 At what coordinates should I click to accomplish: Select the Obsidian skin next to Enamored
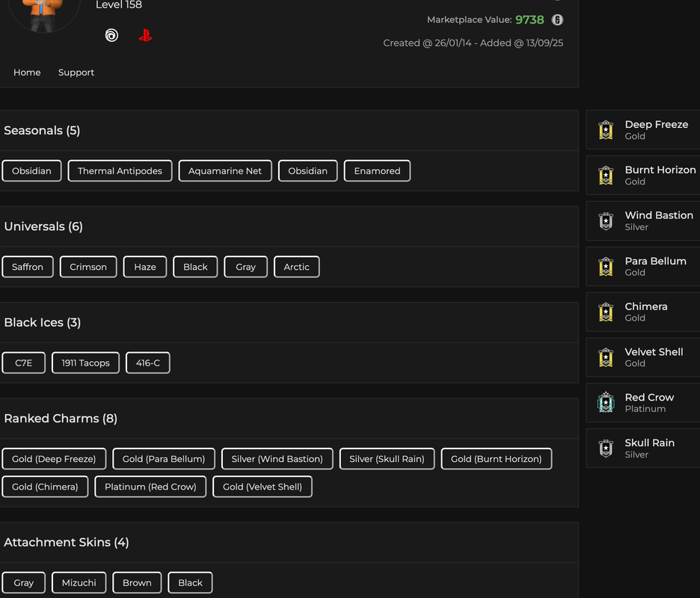click(307, 171)
